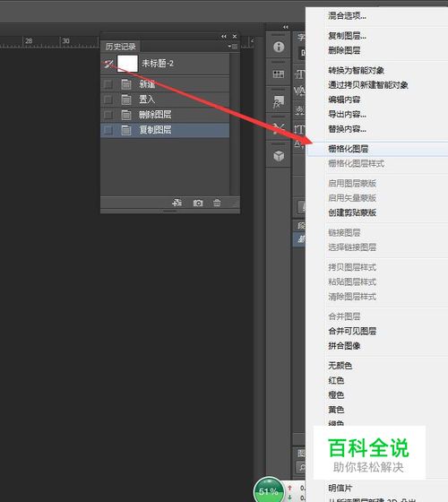This screenshot has height=502, width=448.
Task: Open the 3D cube panel icon
Action: pyautogui.click(x=279, y=156)
